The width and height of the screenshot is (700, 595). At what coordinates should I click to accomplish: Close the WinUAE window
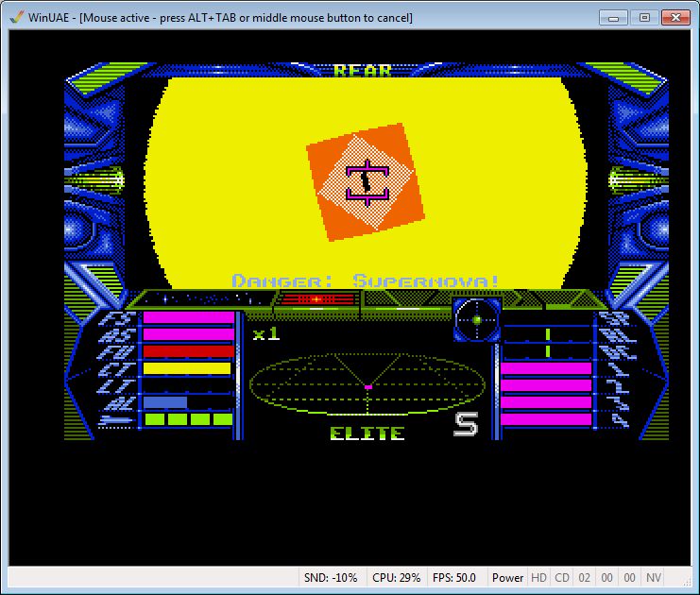tap(675, 18)
